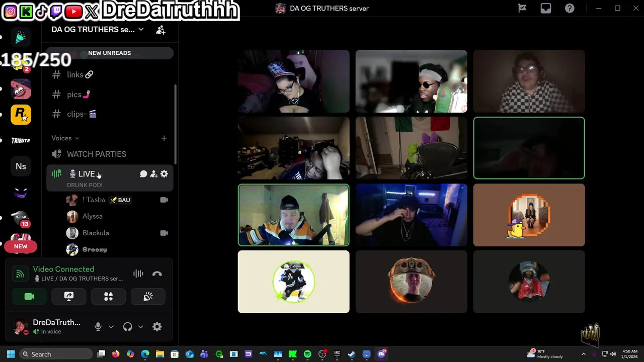Click the red NEW pill in server list
Image resolution: width=644 pixels, height=362 pixels.
(x=21, y=246)
